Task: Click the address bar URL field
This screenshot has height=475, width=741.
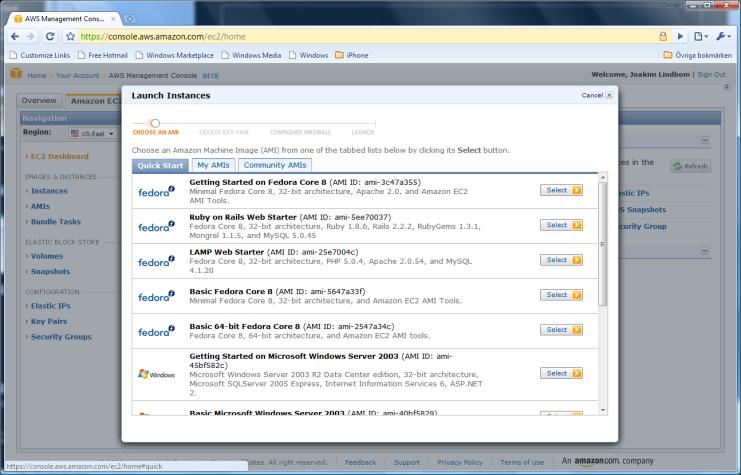Action: 369,36
